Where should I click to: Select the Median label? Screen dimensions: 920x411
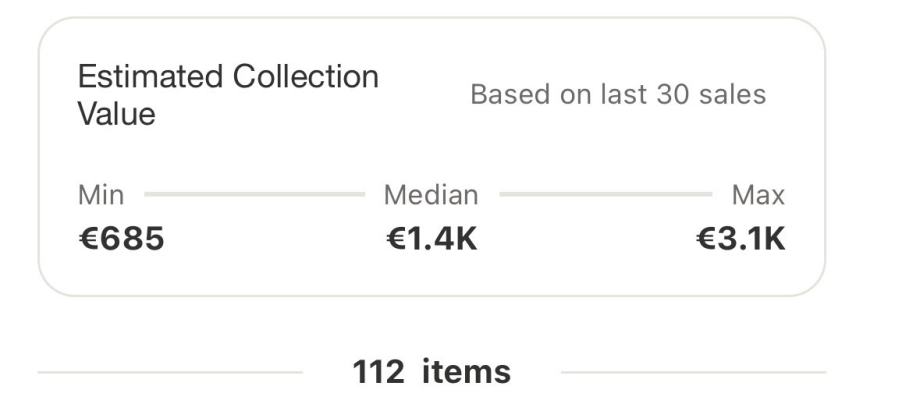click(431, 195)
